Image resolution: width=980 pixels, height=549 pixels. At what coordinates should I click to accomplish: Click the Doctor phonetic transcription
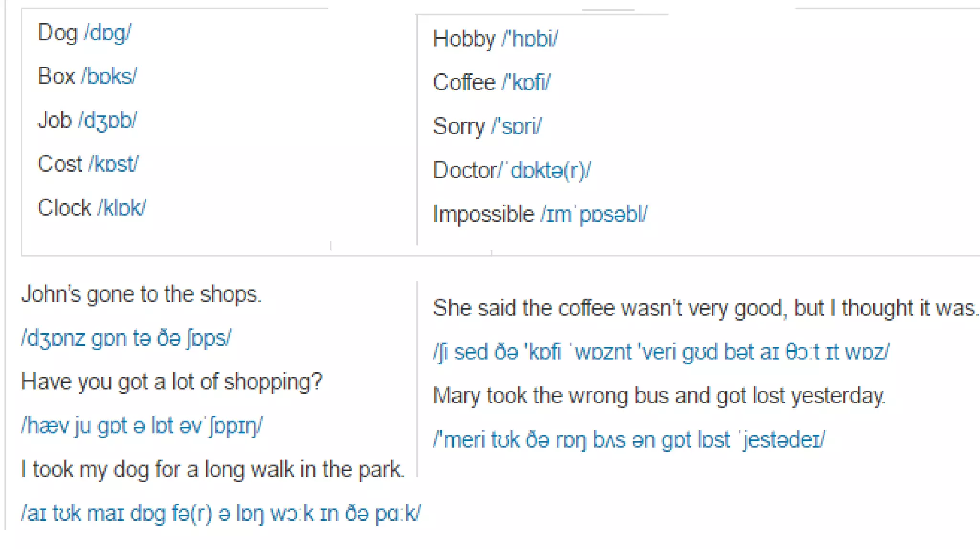click(550, 171)
